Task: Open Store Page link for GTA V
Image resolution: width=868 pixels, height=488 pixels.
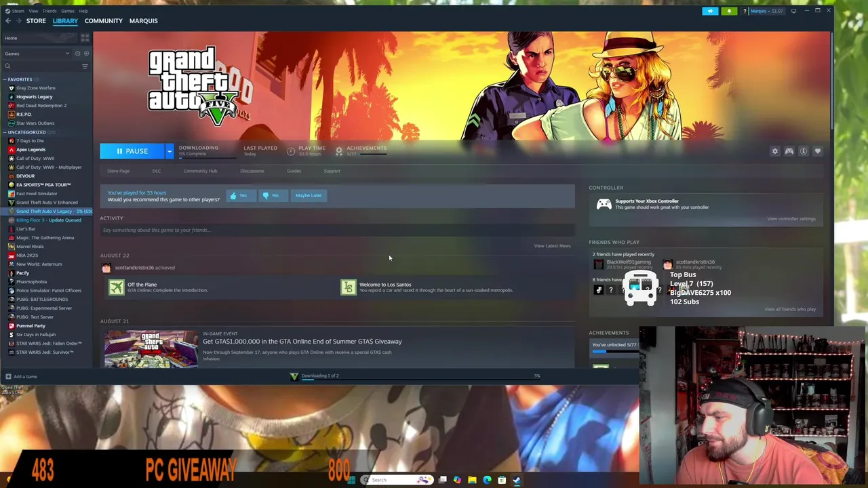Action: tap(118, 171)
